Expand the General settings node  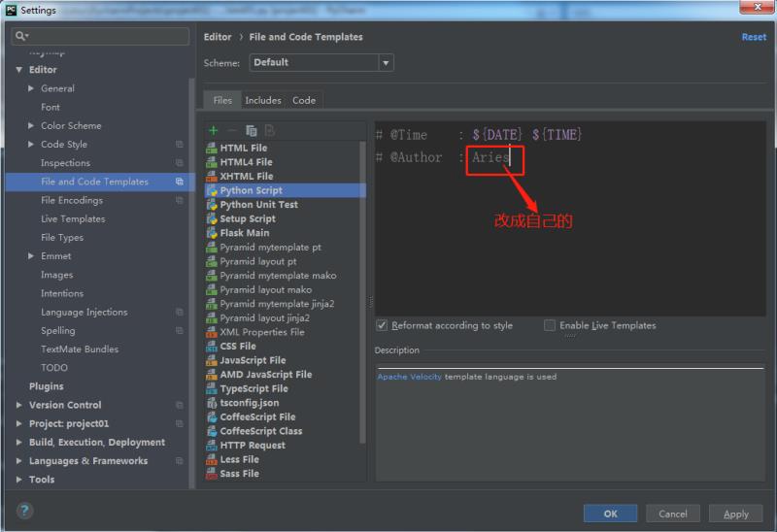coord(31,88)
